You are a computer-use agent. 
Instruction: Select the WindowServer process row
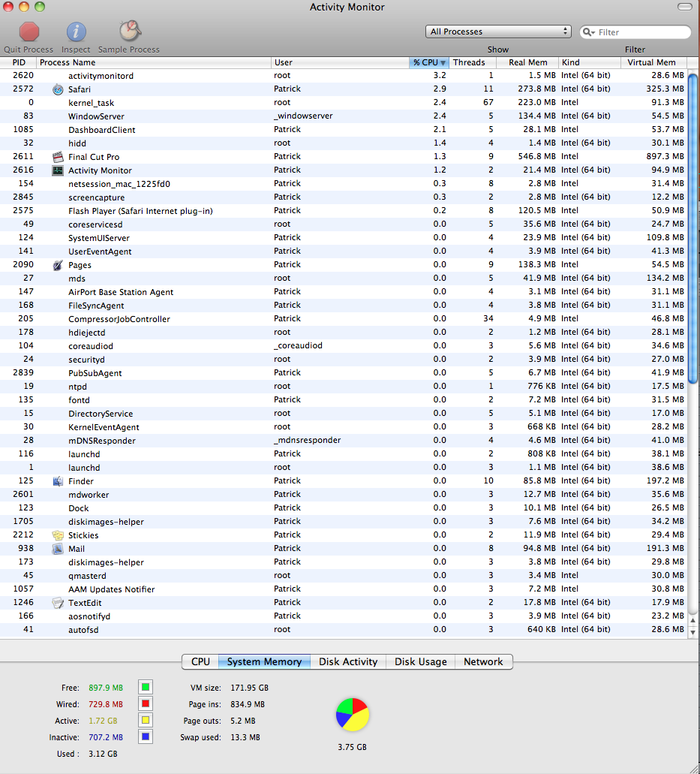344,116
